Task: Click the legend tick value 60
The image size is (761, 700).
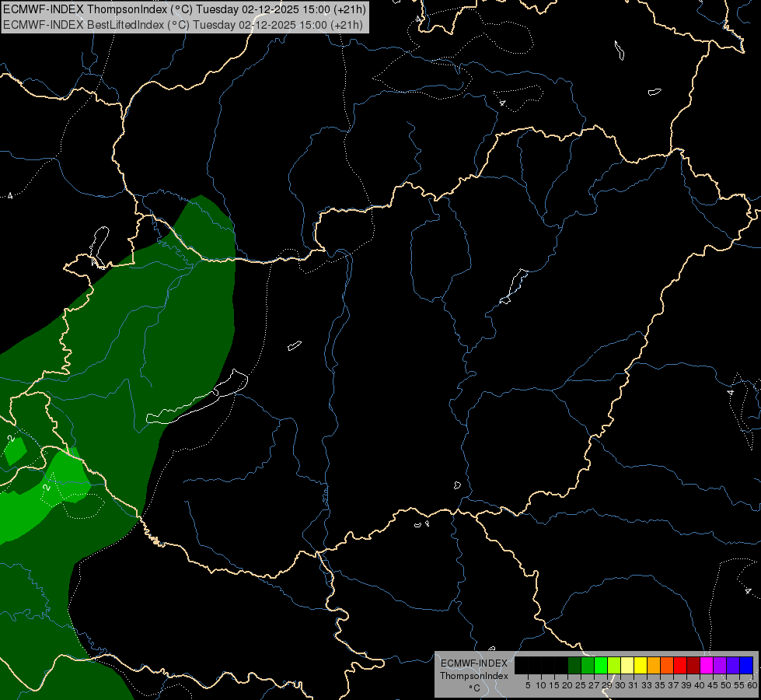Action: point(752,685)
